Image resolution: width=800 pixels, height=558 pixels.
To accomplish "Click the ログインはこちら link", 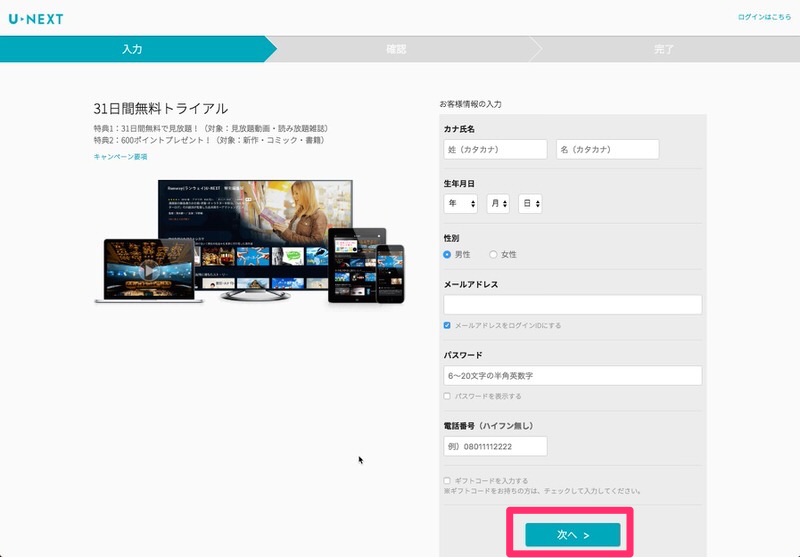I will click(763, 18).
